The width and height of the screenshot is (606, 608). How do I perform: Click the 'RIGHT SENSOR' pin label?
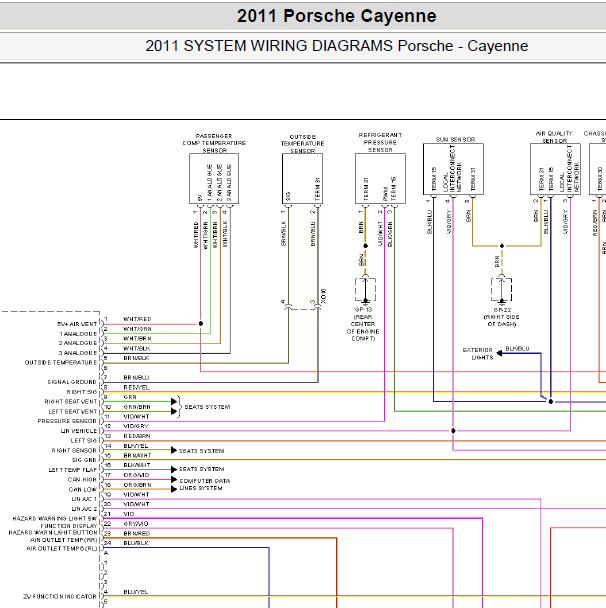tap(74, 451)
